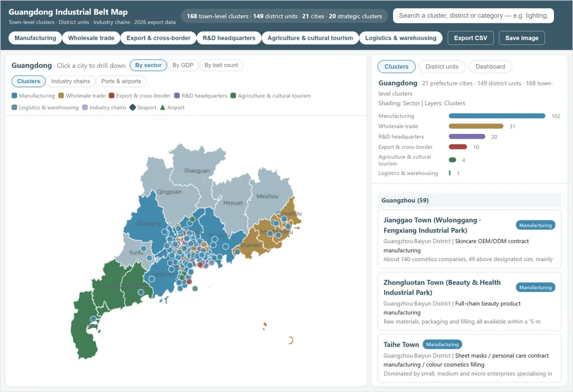Select R&D headquarters filter chip

[x=229, y=38]
